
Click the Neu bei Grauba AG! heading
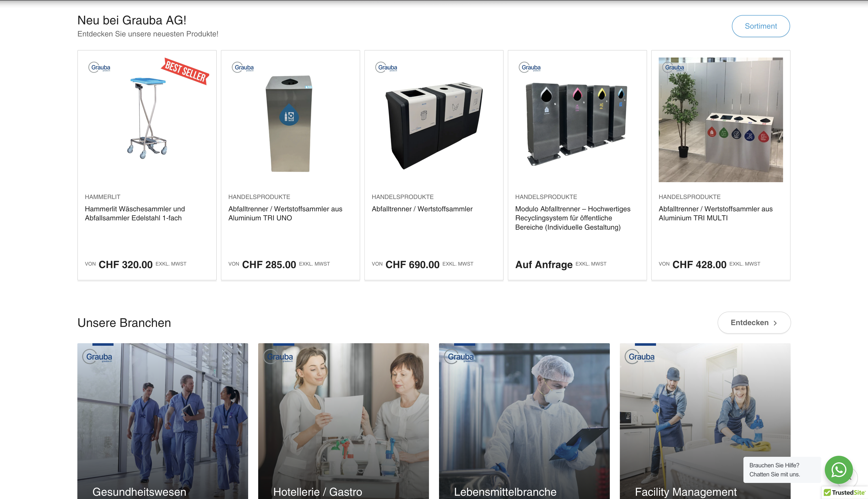(x=132, y=20)
